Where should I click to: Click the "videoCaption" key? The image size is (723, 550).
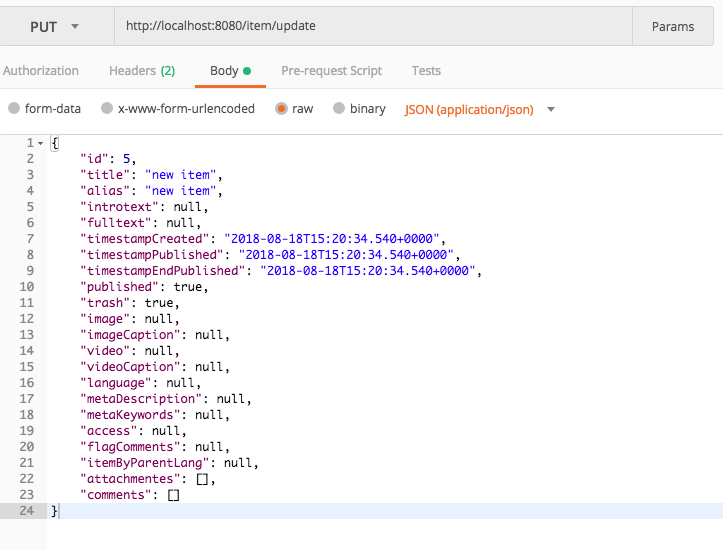pyautogui.click(x=130, y=367)
